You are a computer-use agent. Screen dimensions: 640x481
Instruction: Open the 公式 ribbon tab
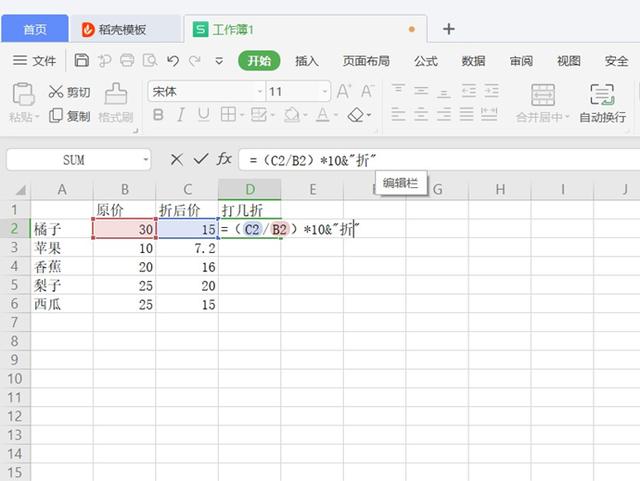pos(426,61)
